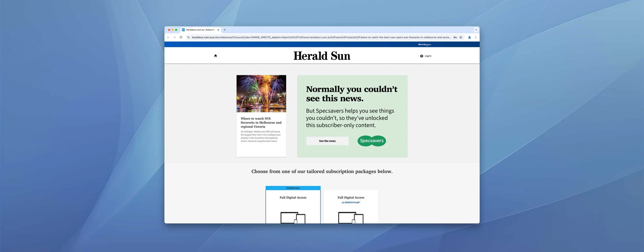Close the Heraldsun.com.au tab
Screen dimensions: 644x252
point(218,30)
